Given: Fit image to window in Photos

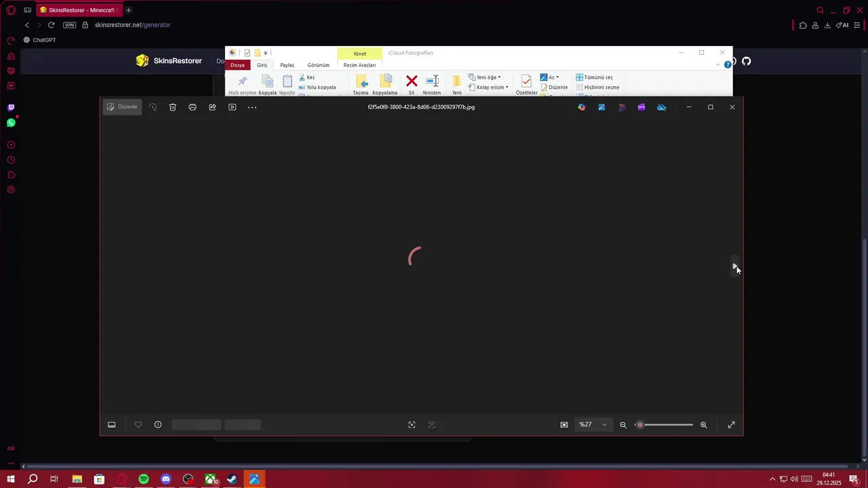Looking at the screenshot, I should point(564,425).
